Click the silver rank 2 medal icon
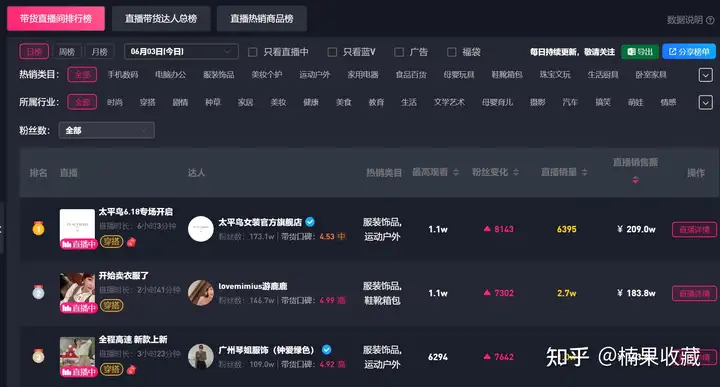 click(x=38, y=292)
